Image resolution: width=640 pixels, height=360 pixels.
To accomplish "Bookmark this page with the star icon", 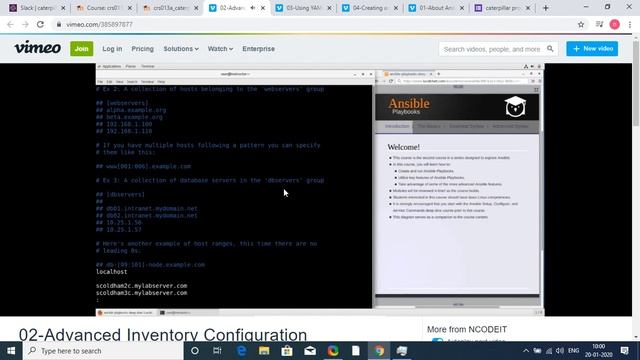I will pyautogui.click(x=581, y=24).
